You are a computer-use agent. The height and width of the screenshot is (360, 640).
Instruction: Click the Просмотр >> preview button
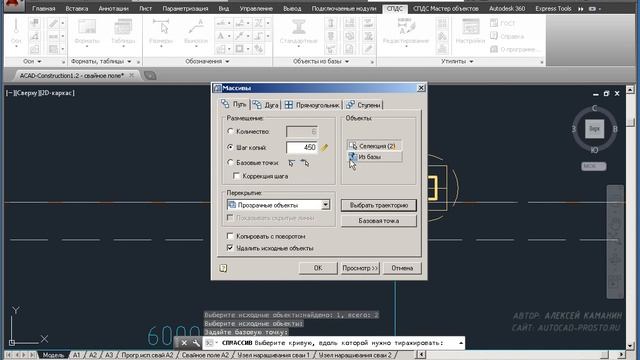pyautogui.click(x=360, y=268)
